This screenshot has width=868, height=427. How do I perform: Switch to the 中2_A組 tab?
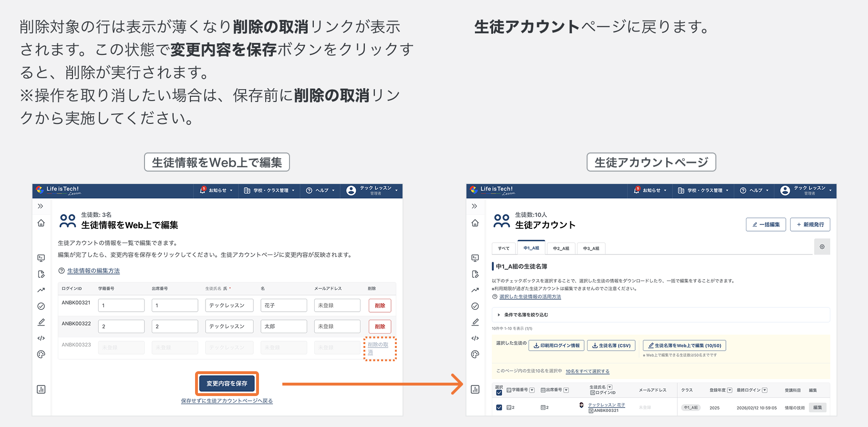[x=561, y=248]
